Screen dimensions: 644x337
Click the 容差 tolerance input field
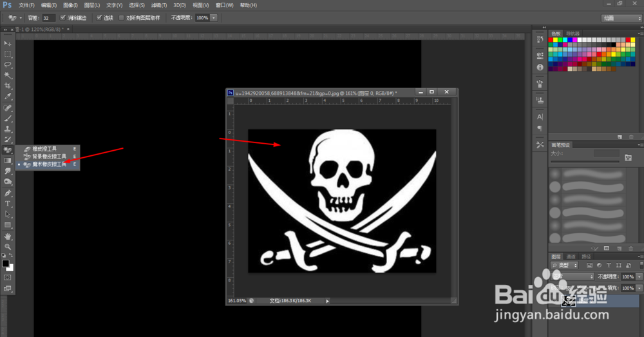(48, 17)
